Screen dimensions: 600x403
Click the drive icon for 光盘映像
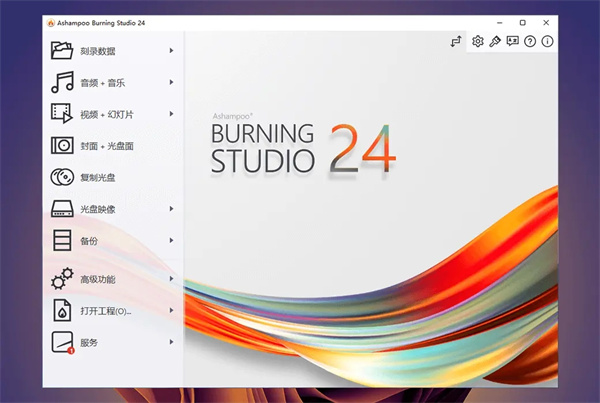pos(62,209)
